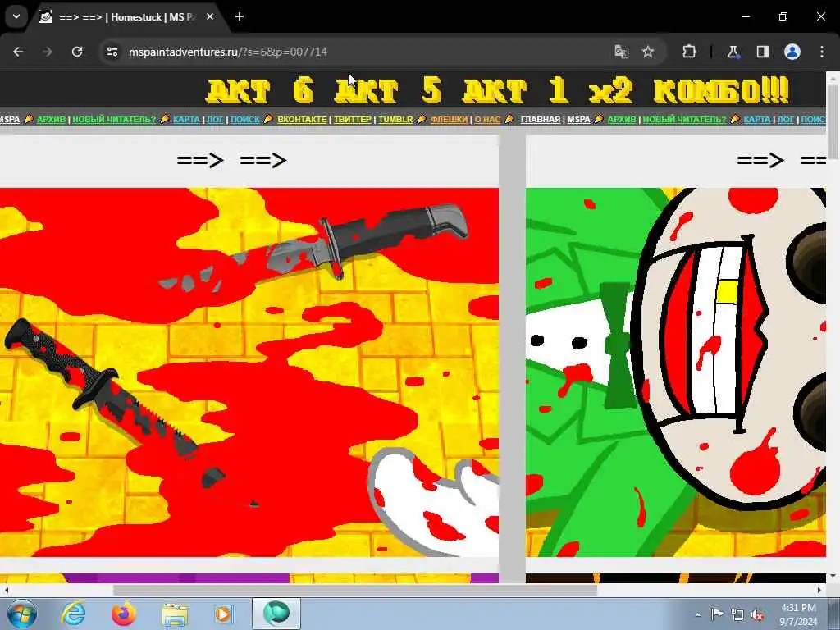Viewport: 840px width, 630px height.
Task: Open Windows Explorer folder from the taskbar
Action: point(175,614)
